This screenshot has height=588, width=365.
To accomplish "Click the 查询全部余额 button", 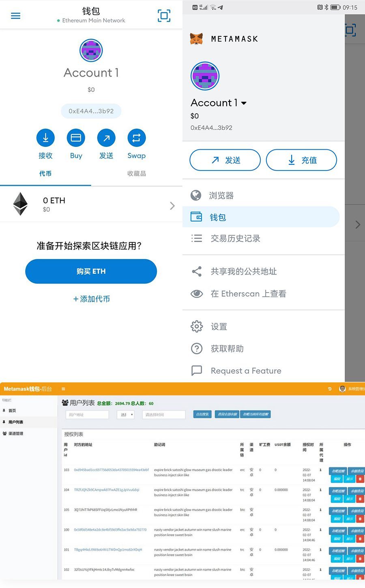I will (227, 414).
